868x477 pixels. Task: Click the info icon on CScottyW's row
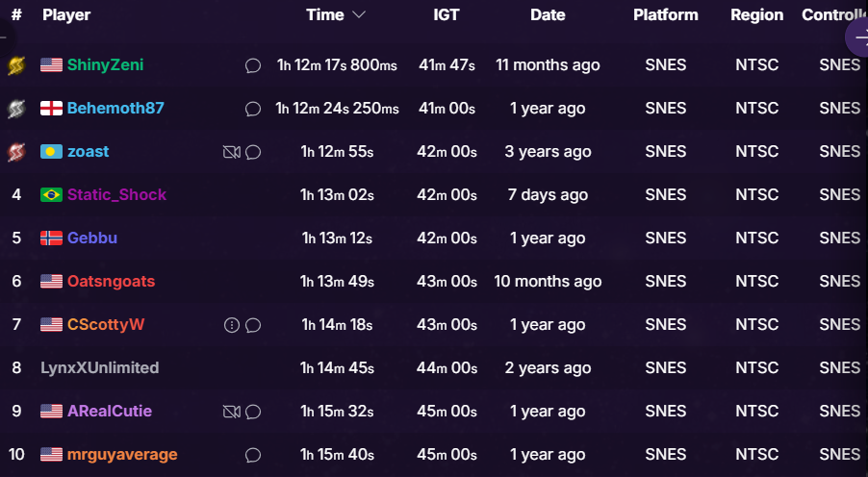[231, 325]
